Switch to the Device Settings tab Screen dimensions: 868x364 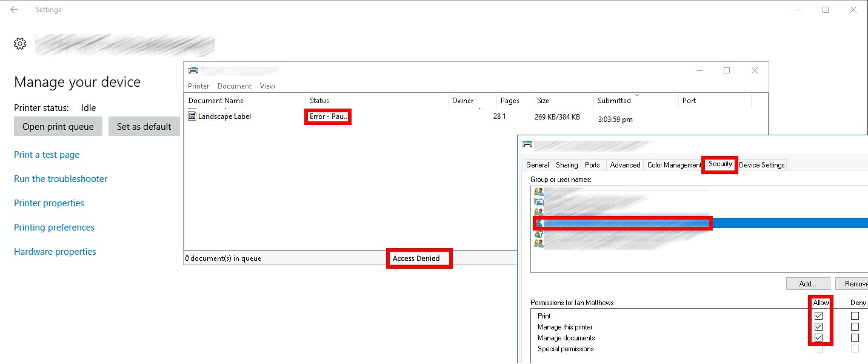point(761,165)
